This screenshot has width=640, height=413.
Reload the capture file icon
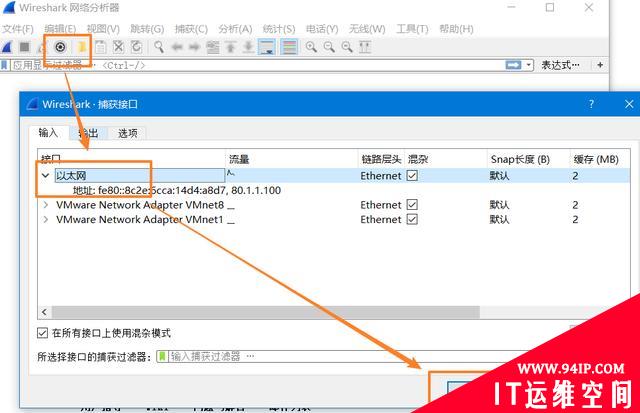point(136,47)
